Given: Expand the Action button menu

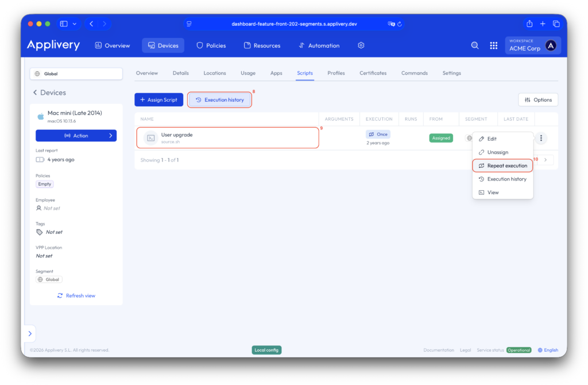Looking at the screenshot, I should tap(76, 136).
